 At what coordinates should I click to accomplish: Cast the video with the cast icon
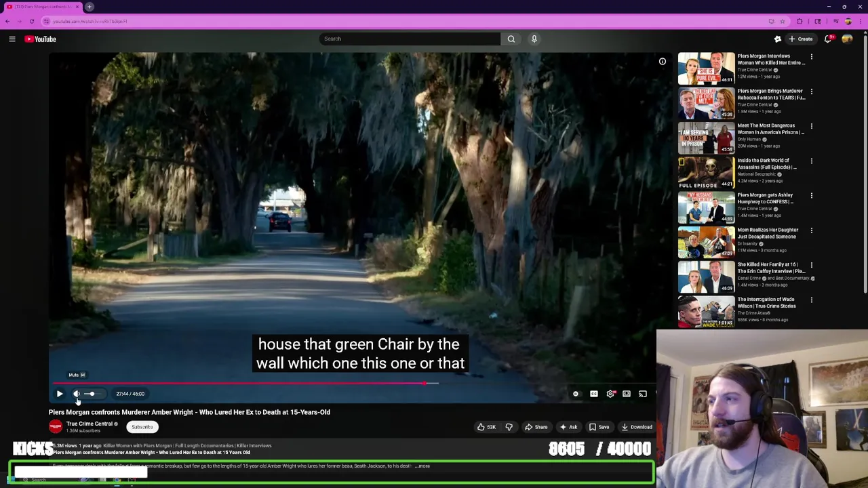(643, 394)
